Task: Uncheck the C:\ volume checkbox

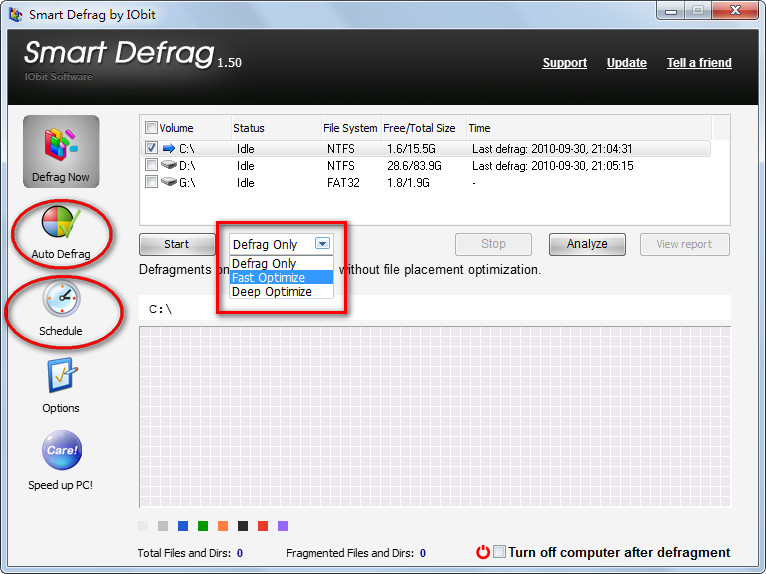Action: (151, 148)
